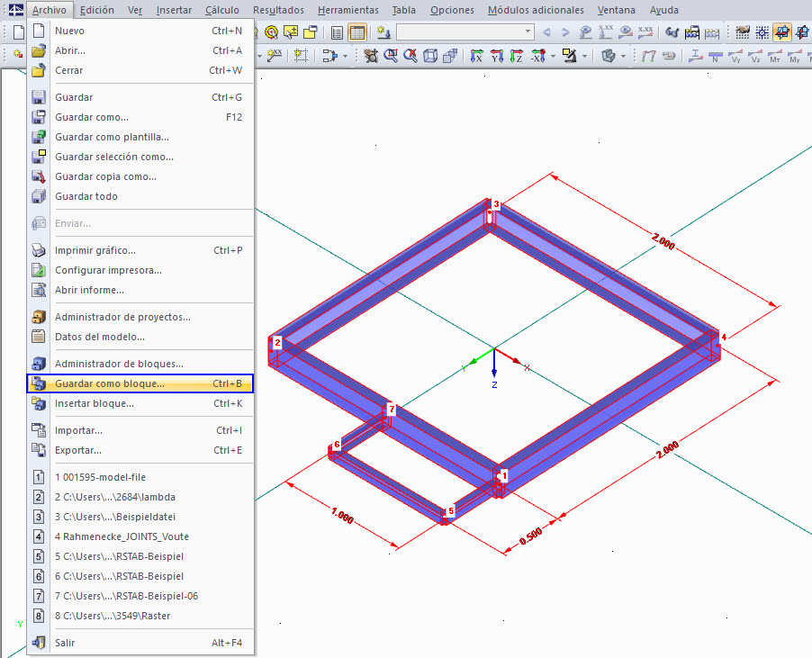Select the zoom window magnifier tool
Viewport: 812px width, 658px height.
391,56
